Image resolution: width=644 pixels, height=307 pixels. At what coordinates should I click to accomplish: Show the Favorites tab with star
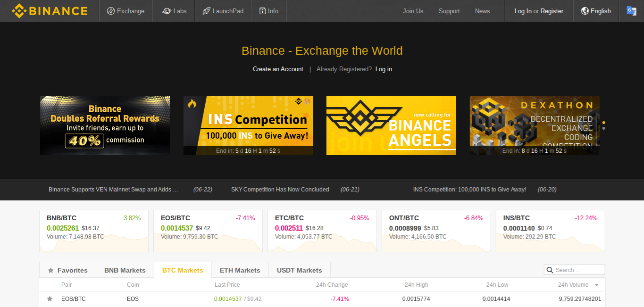(67, 270)
